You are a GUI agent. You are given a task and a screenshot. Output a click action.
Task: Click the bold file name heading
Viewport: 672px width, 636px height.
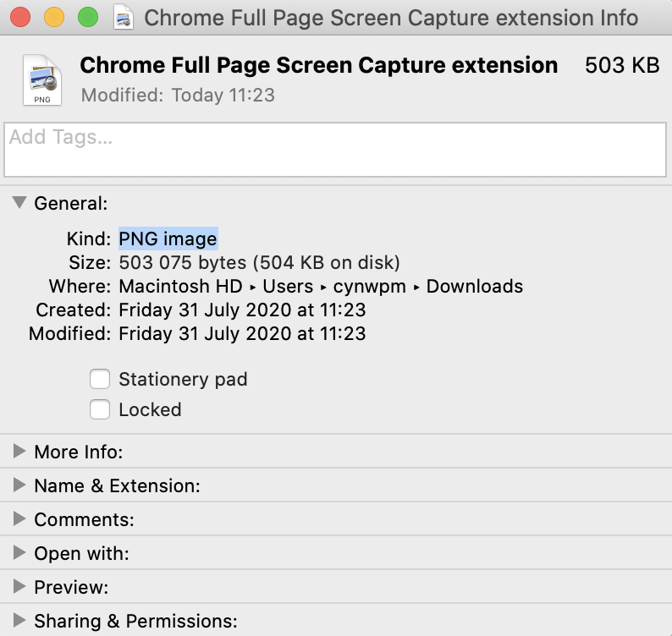319,65
